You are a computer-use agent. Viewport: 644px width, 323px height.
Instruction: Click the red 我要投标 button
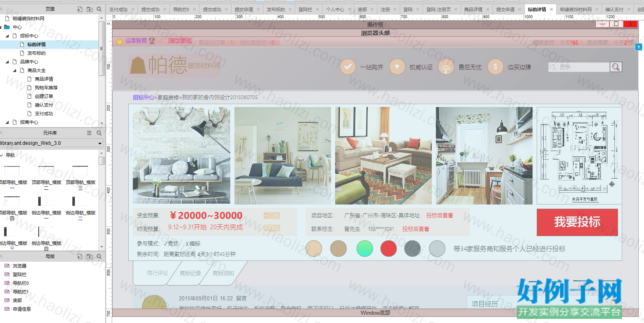pyautogui.click(x=577, y=222)
